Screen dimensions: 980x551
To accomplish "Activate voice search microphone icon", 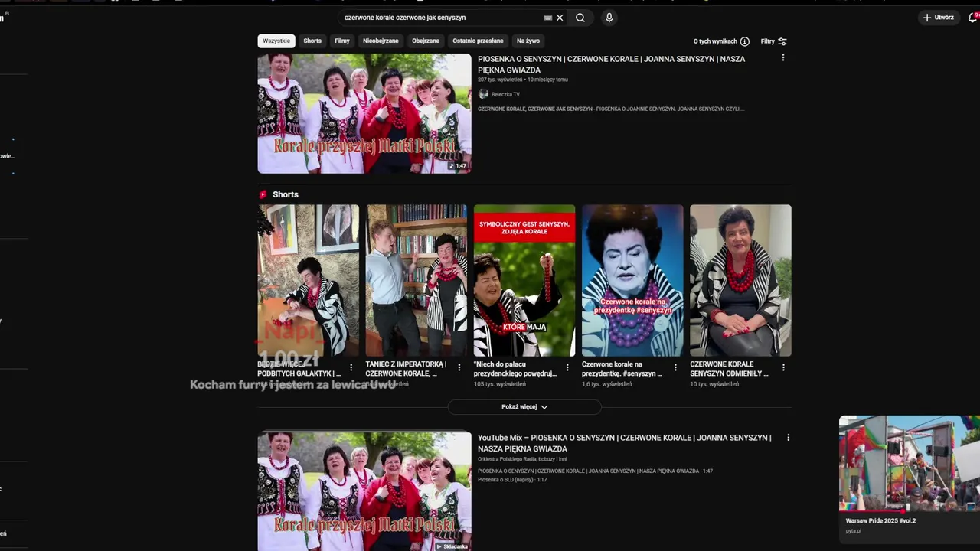I will point(609,18).
